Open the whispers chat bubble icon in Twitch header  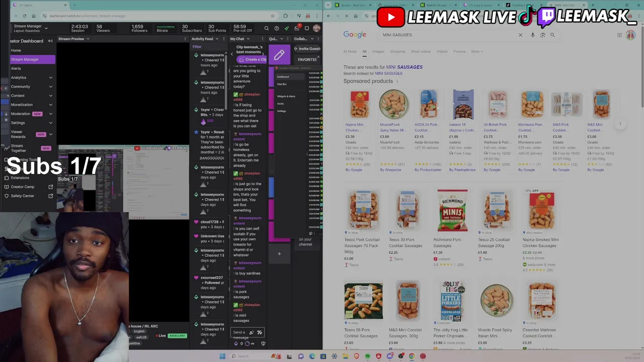pyautogui.click(x=307, y=28)
